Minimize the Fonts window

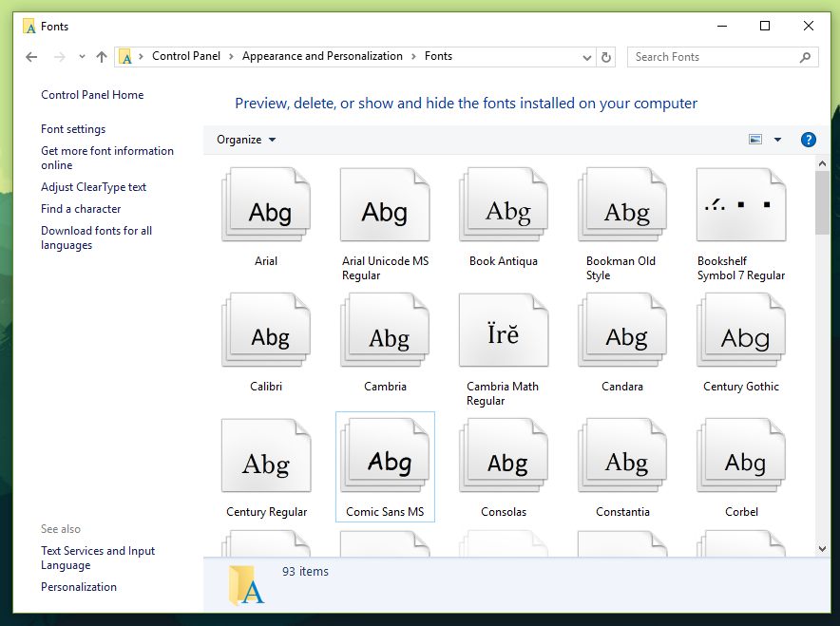tap(722, 26)
